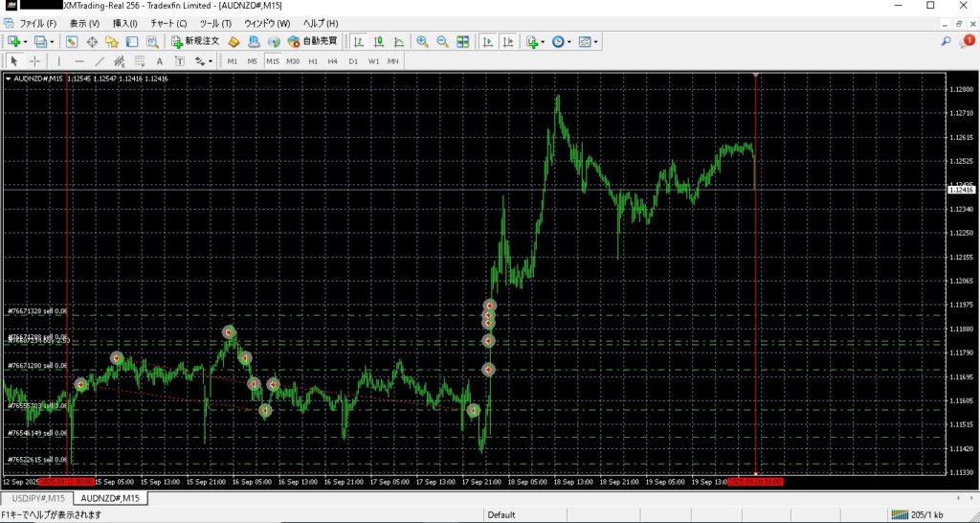980x523 pixels.
Task: Switch chart to candlestick mode
Action: [378, 41]
